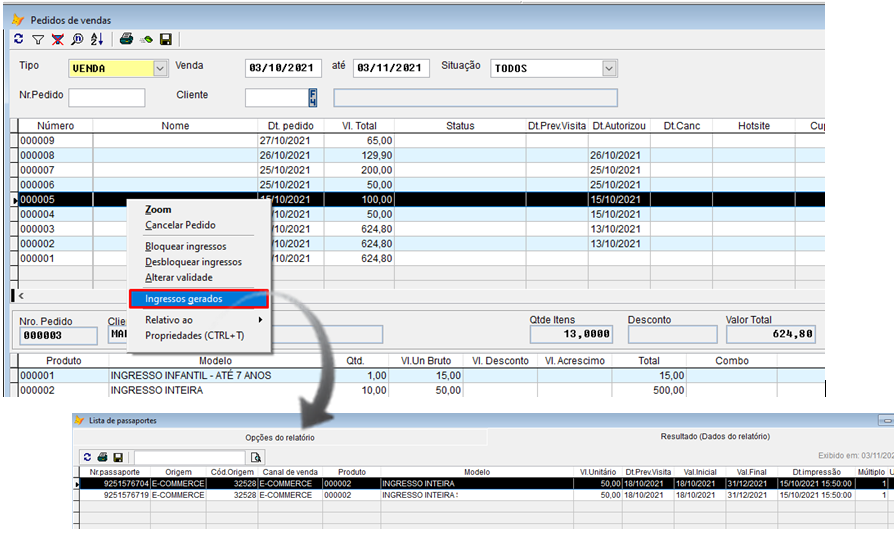Switch to Resultado (Dados do relatório) tab
This screenshot has height=539, width=895.
point(716,437)
